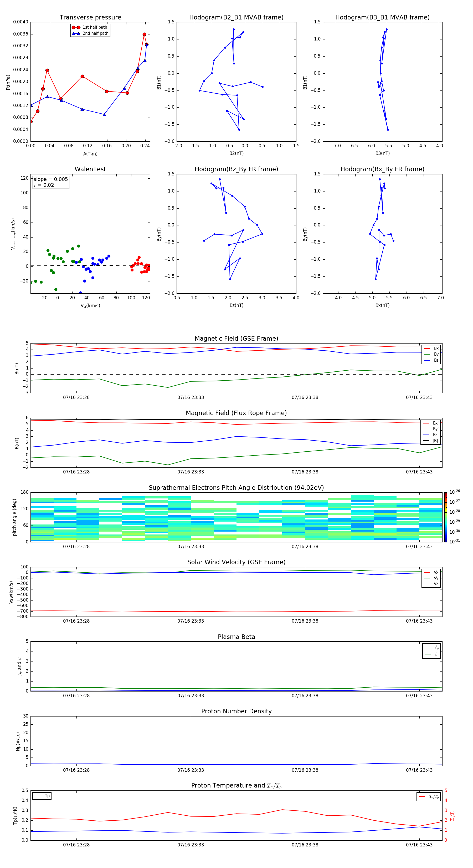Screen dimensions: 473x868
Task: Click the 'V_A(km/s)' x-axis label
Action: [x=90, y=306]
